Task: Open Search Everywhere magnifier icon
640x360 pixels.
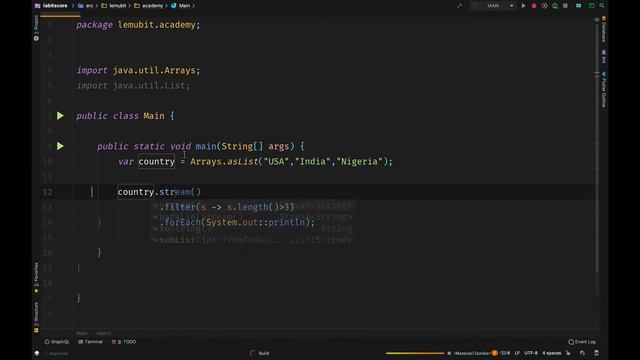Action: click(x=602, y=6)
